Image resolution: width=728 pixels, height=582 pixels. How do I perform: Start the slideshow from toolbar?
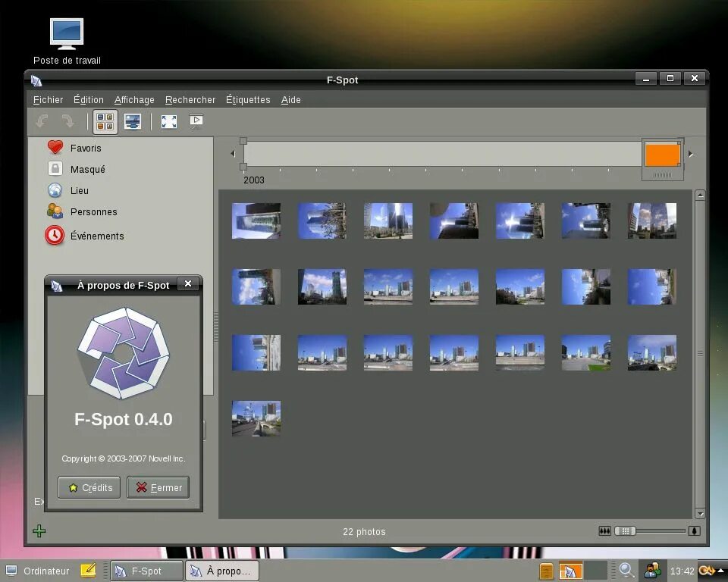click(196, 121)
